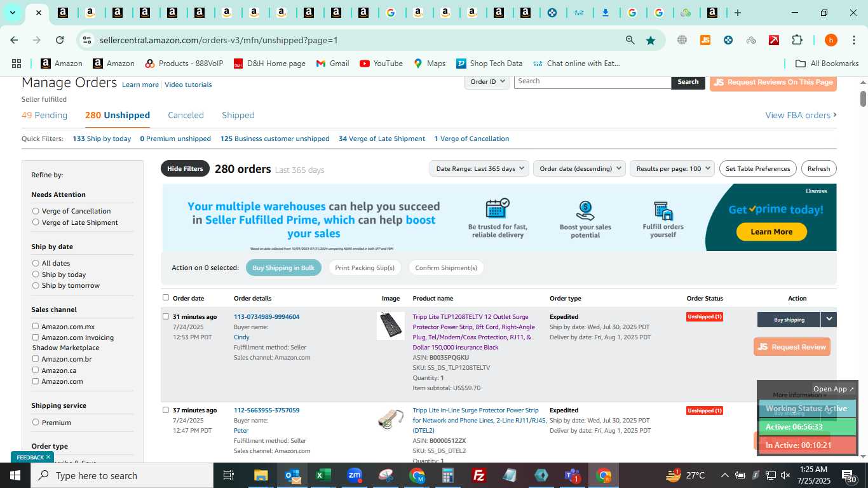Click Set Table Preferences button
Viewport: 868px width, 488px height.
(757, 168)
